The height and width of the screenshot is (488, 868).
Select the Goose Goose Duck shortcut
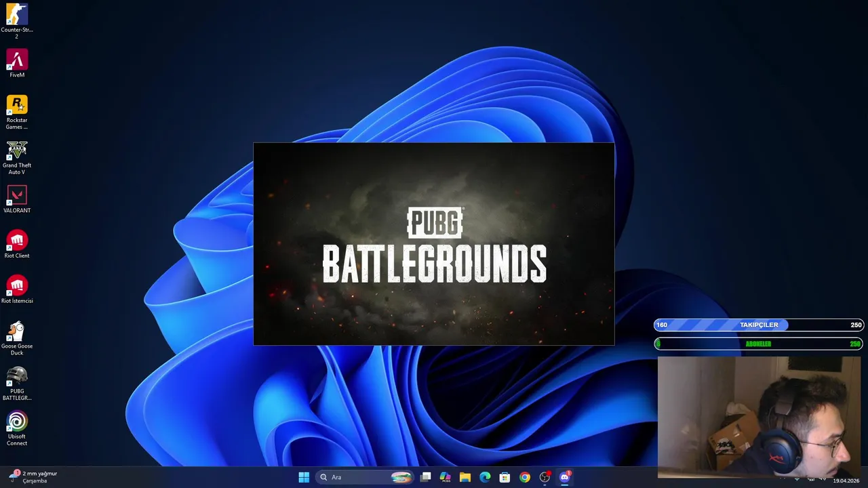(17, 338)
